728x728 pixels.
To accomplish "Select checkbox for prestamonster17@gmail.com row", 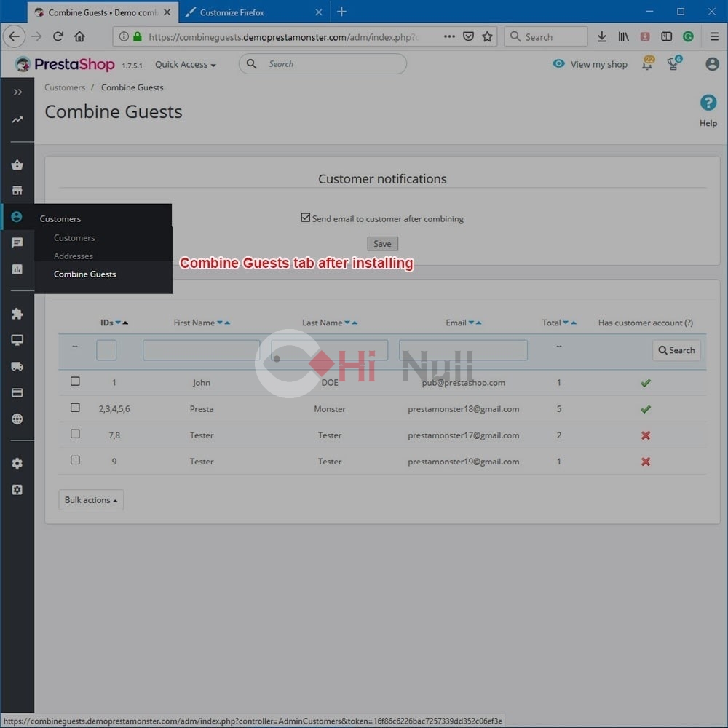I will pyautogui.click(x=75, y=434).
